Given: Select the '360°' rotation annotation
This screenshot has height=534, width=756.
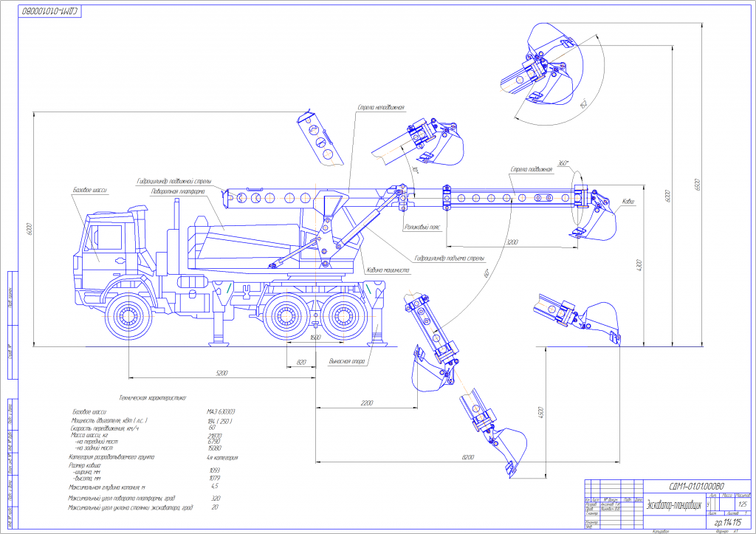Looking at the screenshot, I should point(563,163).
